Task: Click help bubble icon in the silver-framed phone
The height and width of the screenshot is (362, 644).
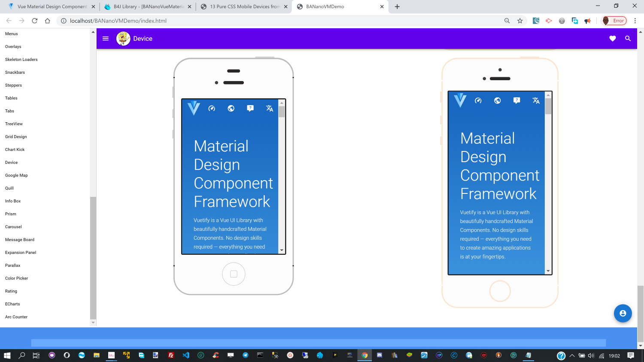Action: pos(250,109)
